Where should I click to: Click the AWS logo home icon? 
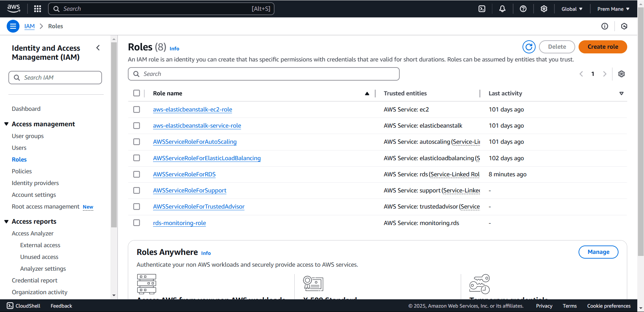(14, 8)
